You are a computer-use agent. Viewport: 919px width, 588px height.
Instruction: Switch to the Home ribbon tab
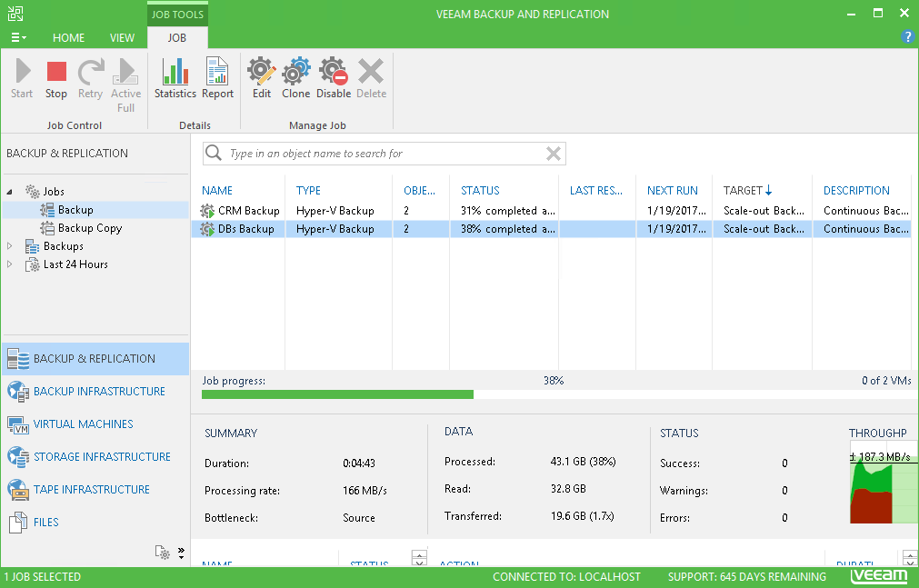pos(68,37)
